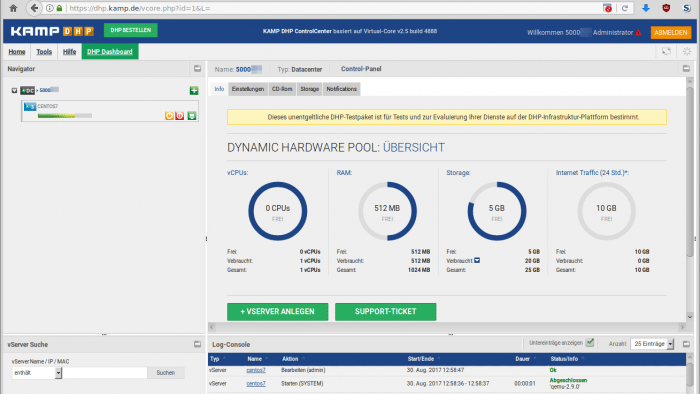
Task: Minimize the vServer Suche panel
Action: [197, 344]
